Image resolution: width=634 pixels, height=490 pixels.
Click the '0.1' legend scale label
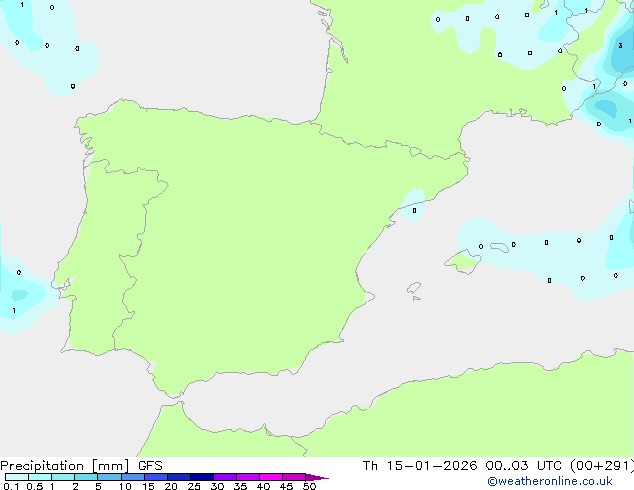click(11, 486)
